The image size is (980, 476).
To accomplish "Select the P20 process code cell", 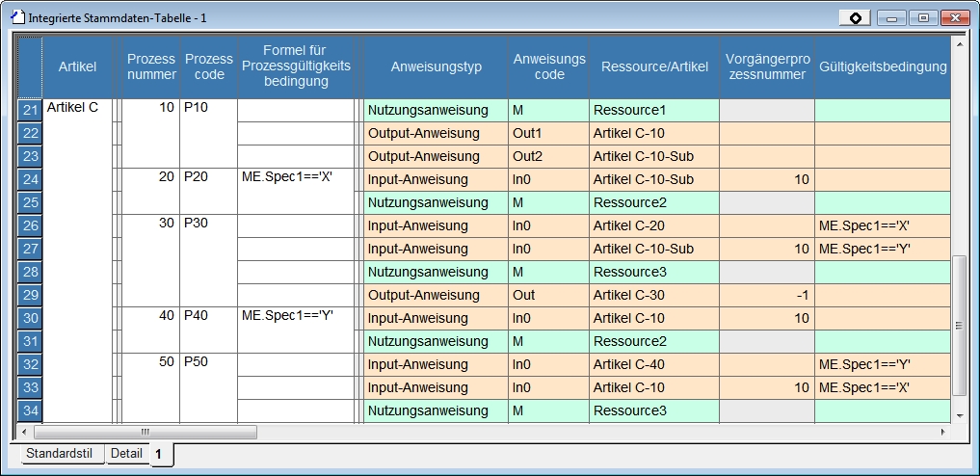I will 209,191.
